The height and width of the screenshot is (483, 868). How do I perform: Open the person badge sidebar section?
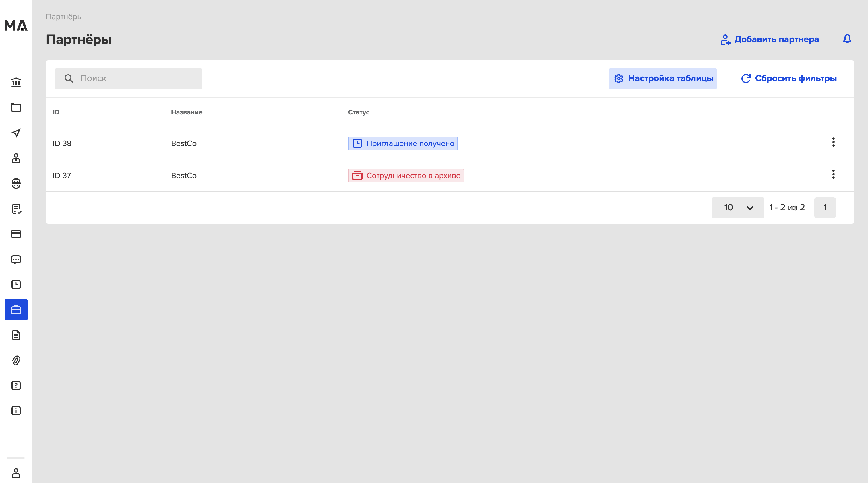coord(16,158)
